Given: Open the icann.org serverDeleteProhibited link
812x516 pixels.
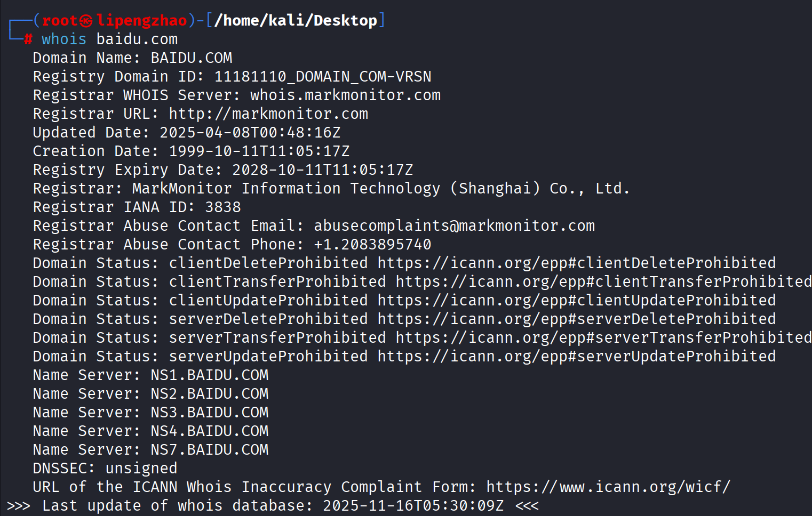Looking at the screenshot, I should (576, 319).
